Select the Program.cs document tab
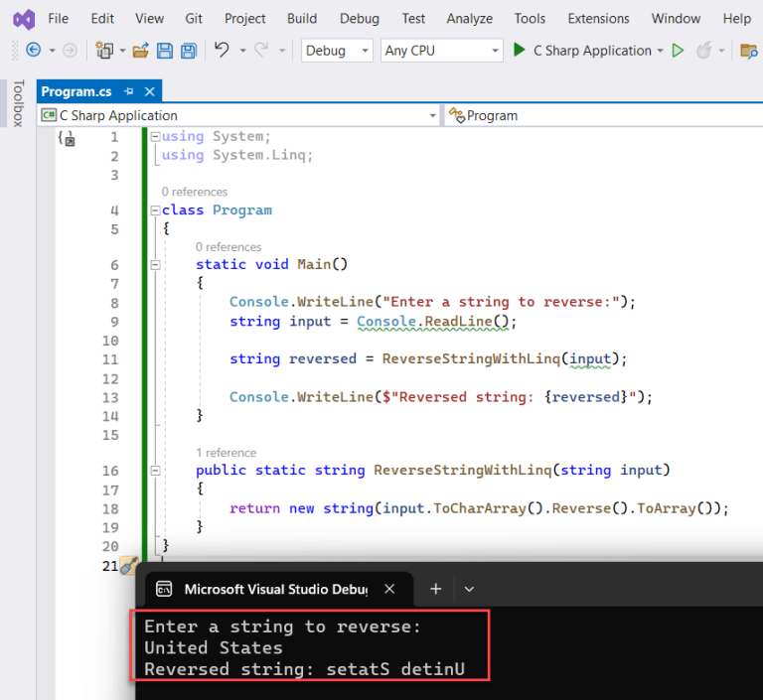 point(76,91)
